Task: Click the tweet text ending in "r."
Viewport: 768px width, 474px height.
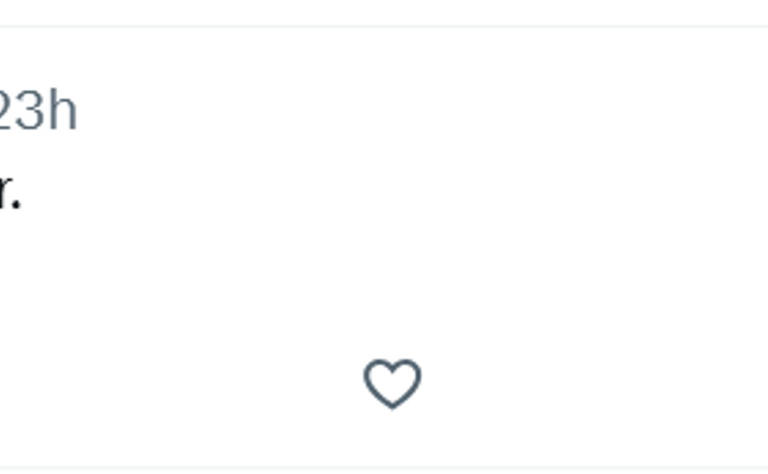Action: click(x=8, y=192)
